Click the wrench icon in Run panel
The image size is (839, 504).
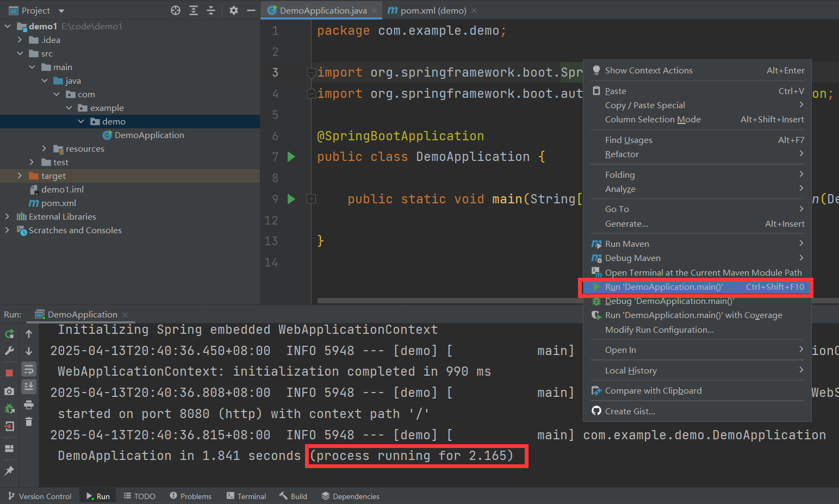[x=9, y=351]
